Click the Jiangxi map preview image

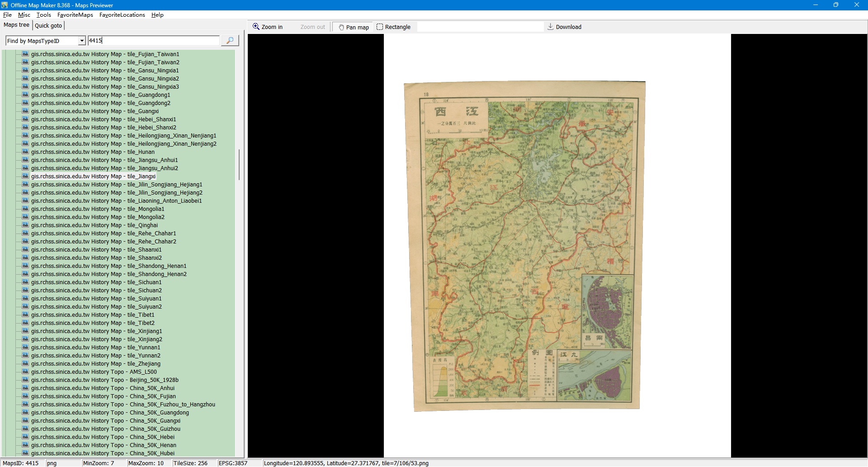(x=525, y=247)
